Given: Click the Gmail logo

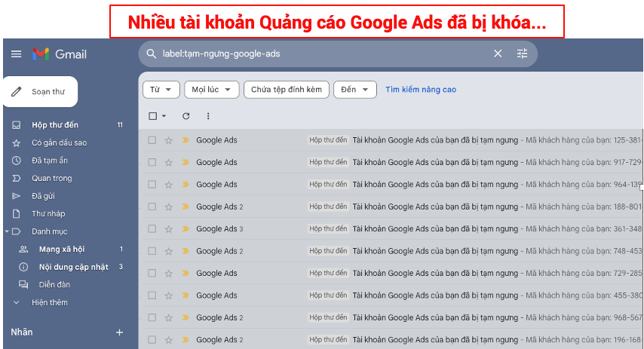Looking at the screenshot, I should click(x=60, y=54).
